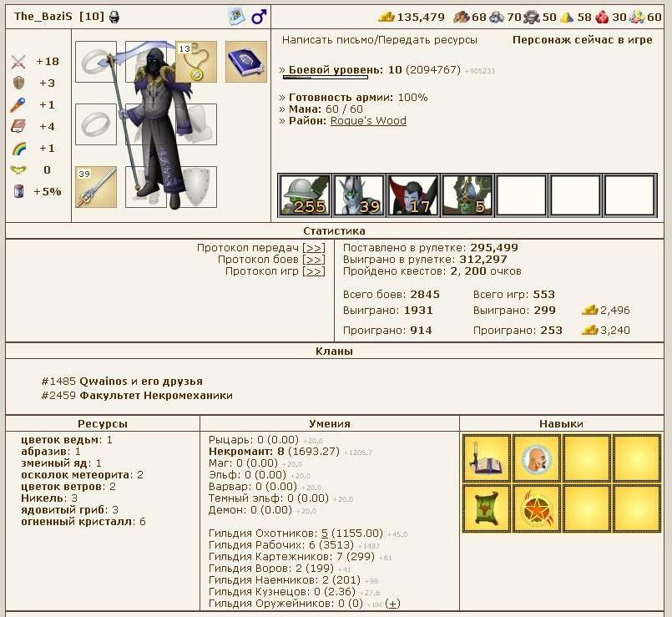This screenshot has width=672, height=617.
Task: Open the Rogue's Wood district link
Action: (x=368, y=121)
